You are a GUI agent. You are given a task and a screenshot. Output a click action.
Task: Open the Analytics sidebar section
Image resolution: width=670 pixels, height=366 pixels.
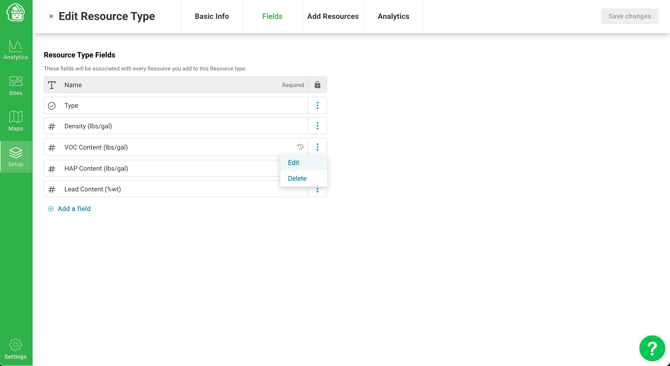coord(16,50)
